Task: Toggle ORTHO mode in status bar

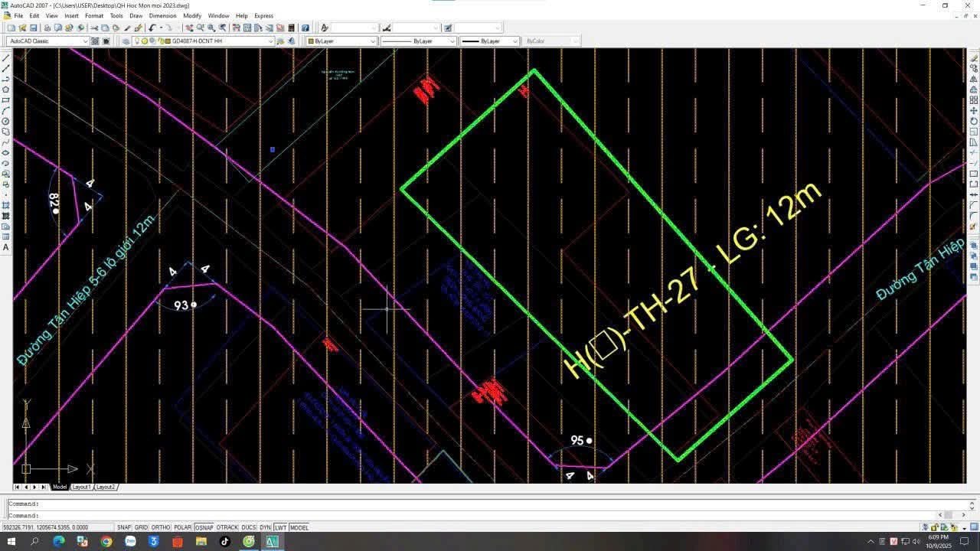Action: point(160,527)
